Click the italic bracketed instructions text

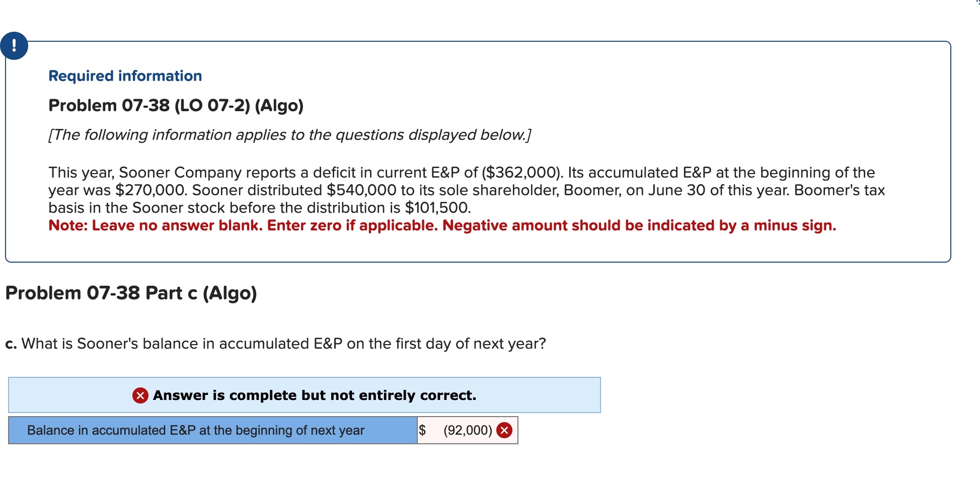pyautogui.click(x=289, y=134)
